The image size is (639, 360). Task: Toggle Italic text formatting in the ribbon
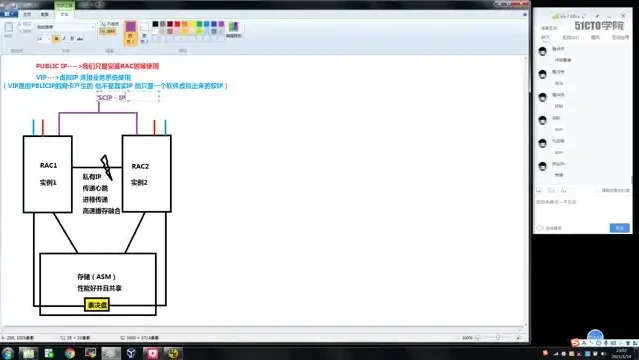click(x=64, y=39)
